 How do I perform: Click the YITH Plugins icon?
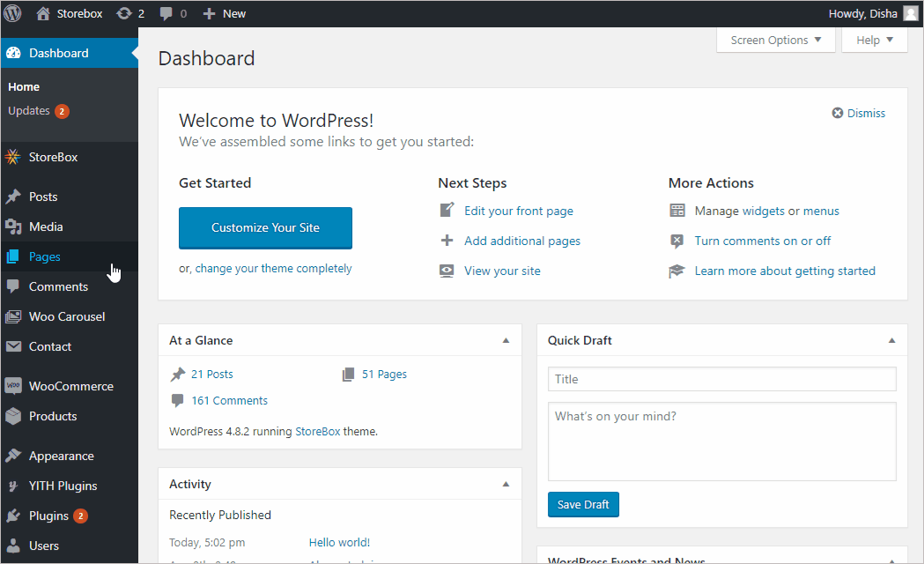(x=13, y=486)
